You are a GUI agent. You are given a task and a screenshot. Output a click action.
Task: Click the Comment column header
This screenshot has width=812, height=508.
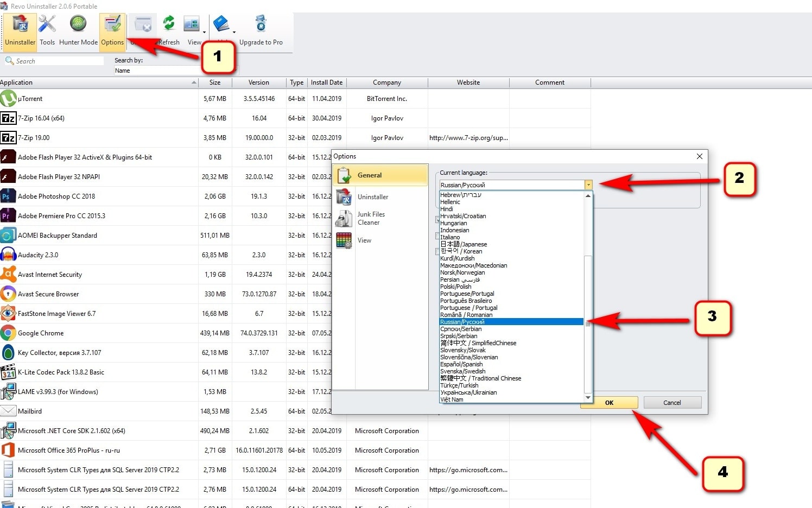(550, 82)
